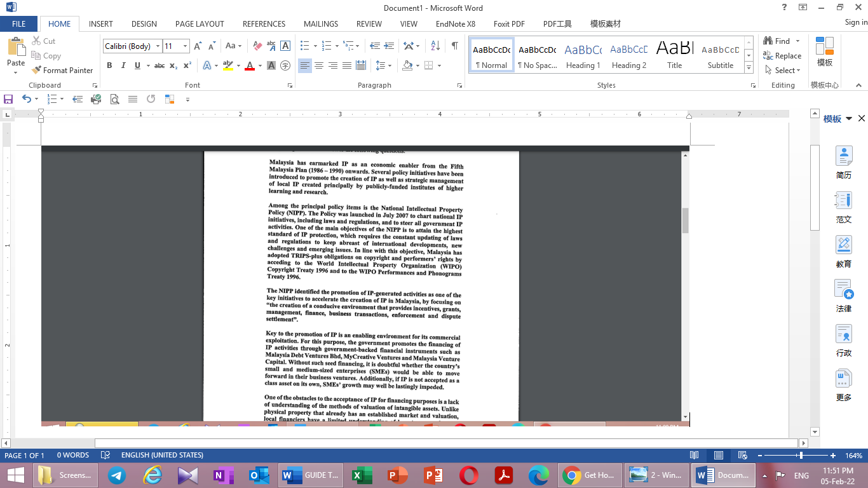Open the font name dropdown showing Calibri

[156, 46]
